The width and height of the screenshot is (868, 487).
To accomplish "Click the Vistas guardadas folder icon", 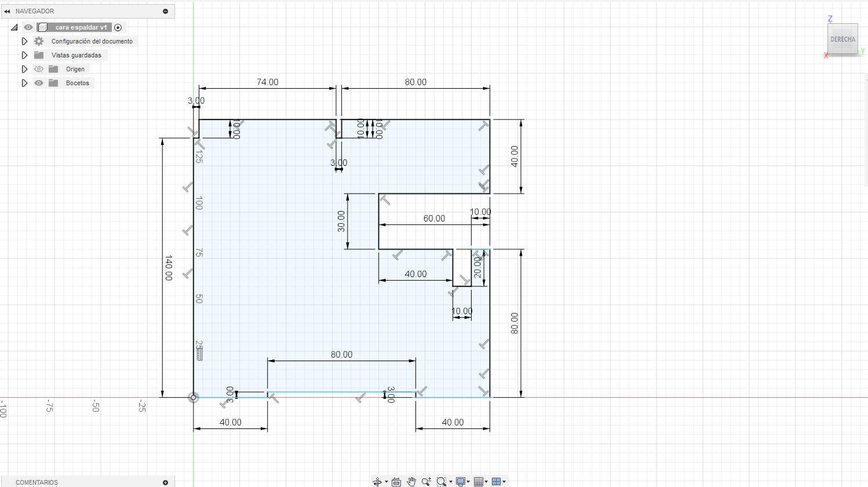I will tap(39, 55).
